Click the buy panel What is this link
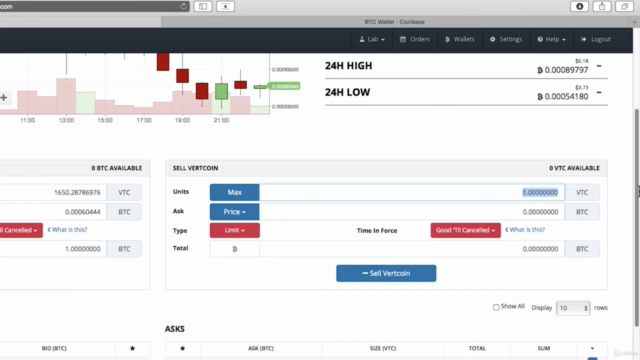Screen dimensions: 640x360 (67, 230)
